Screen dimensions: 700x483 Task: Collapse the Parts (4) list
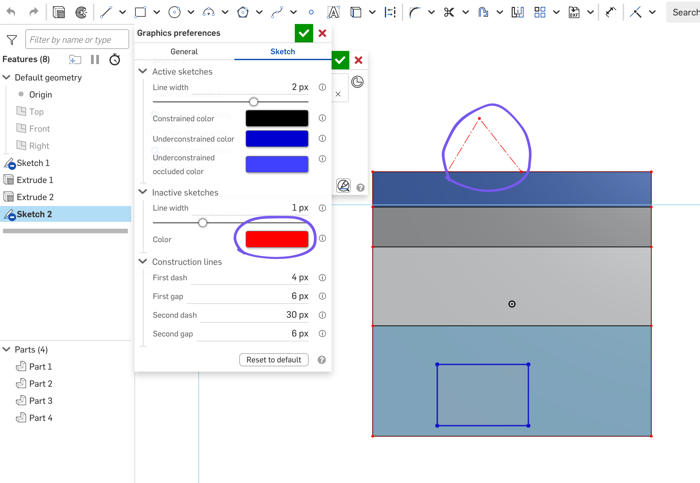(6, 349)
